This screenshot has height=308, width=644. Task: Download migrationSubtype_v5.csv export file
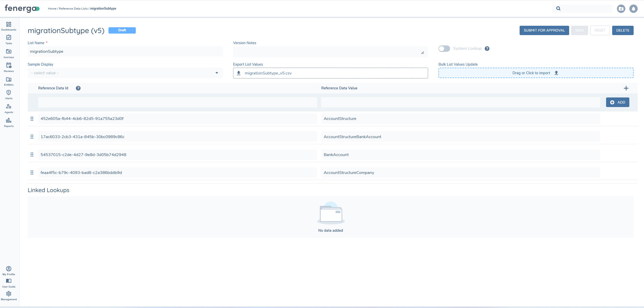coord(268,73)
